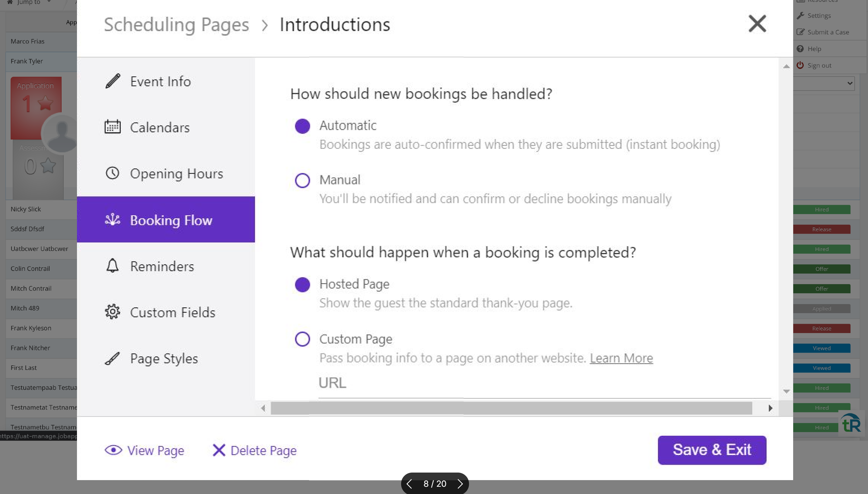The height and width of the screenshot is (494, 868).
Task: Click the Opening Hours clock icon
Action: point(112,173)
